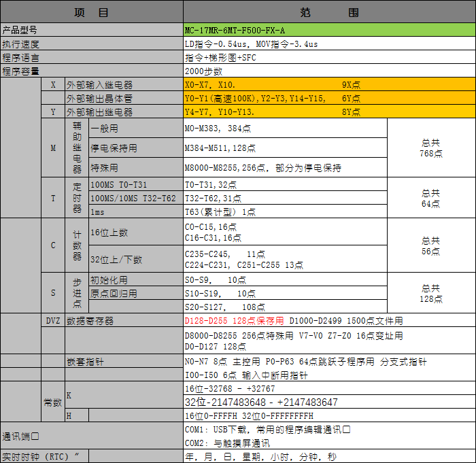The width and height of the screenshot is (476, 463).
Task: Click the S20-S127, 108点 cell
Action: point(285,307)
